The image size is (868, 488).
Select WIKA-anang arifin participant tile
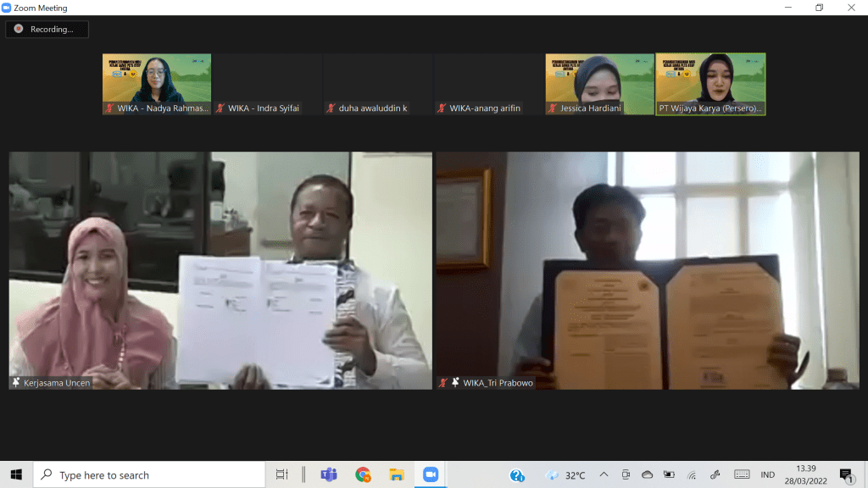tap(488, 84)
